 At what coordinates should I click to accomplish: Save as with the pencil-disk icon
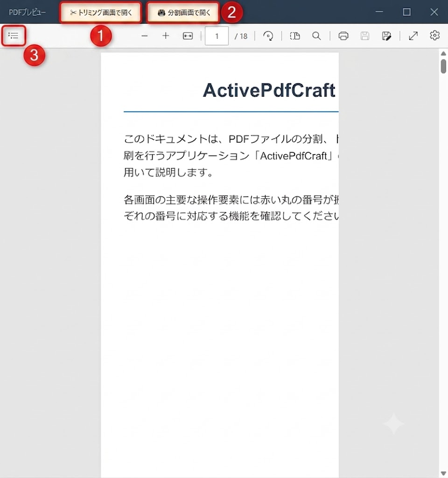[x=386, y=36]
